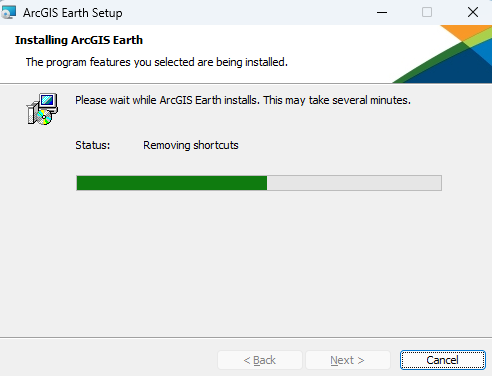Viewport: 492px width, 376px height.
Task: Click the disabled maximize window button
Action: pyautogui.click(x=427, y=13)
